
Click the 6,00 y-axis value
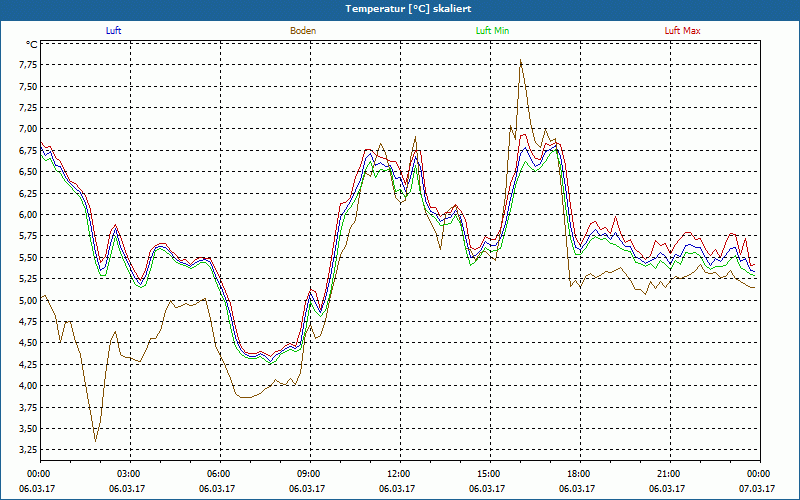tap(28, 215)
